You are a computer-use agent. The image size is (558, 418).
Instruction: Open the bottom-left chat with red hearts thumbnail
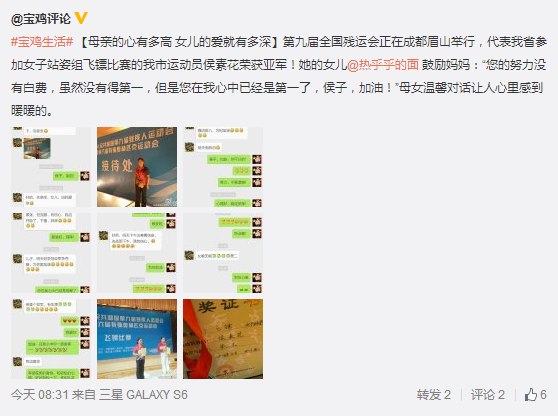click(51, 339)
